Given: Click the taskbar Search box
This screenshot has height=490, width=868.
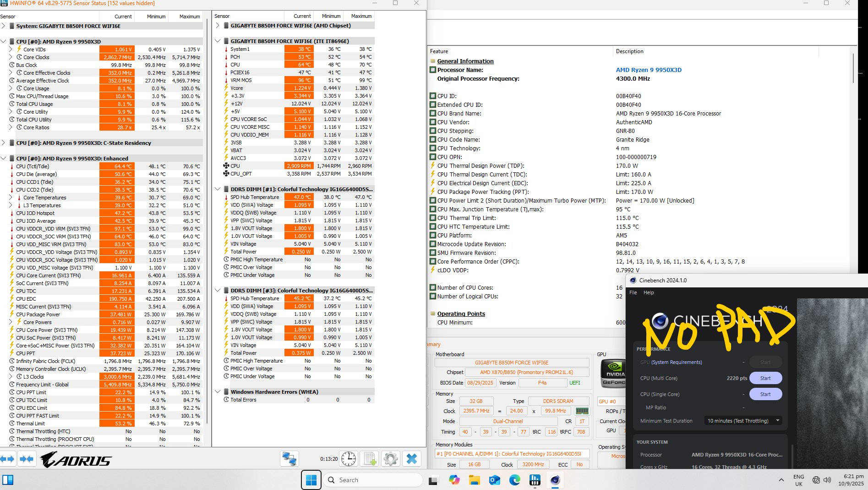Looking at the screenshot, I should coord(373,480).
